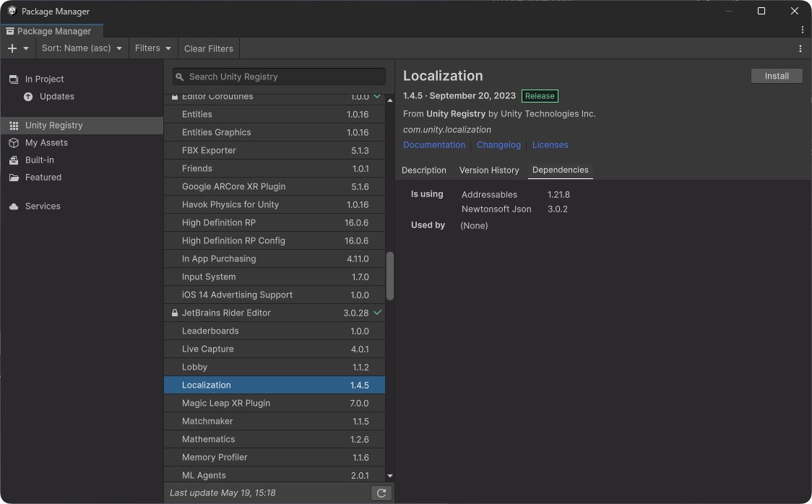Screen dimensions: 812x504
Task: Select the Lobby package
Action: [275, 368]
